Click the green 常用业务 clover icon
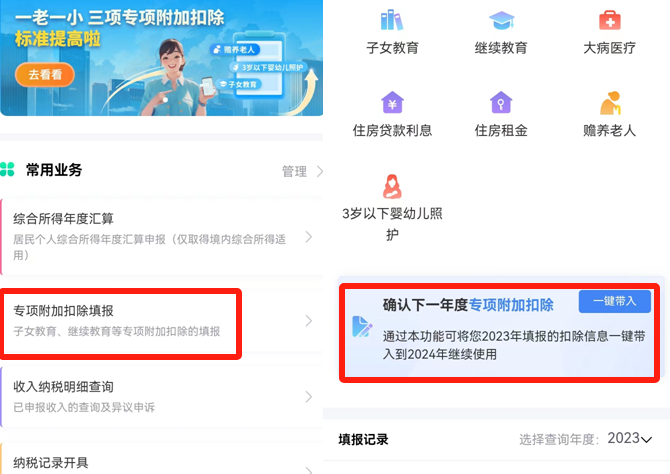This screenshot has height=474, width=670. tap(7, 169)
